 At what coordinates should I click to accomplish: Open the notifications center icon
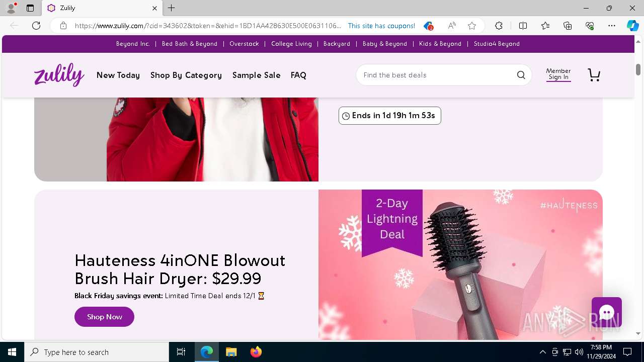(x=627, y=352)
